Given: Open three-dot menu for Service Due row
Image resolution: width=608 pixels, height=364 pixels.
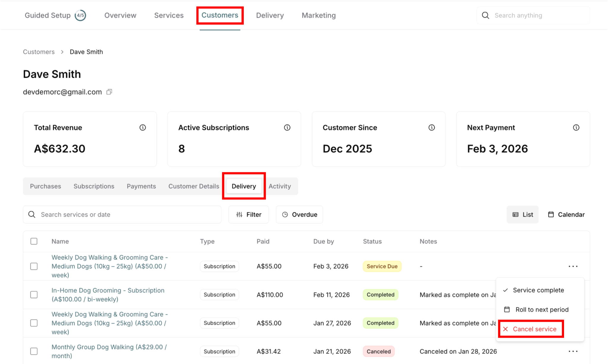Looking at the screenshot, I should pyautogui.click(x=573, y=266).
